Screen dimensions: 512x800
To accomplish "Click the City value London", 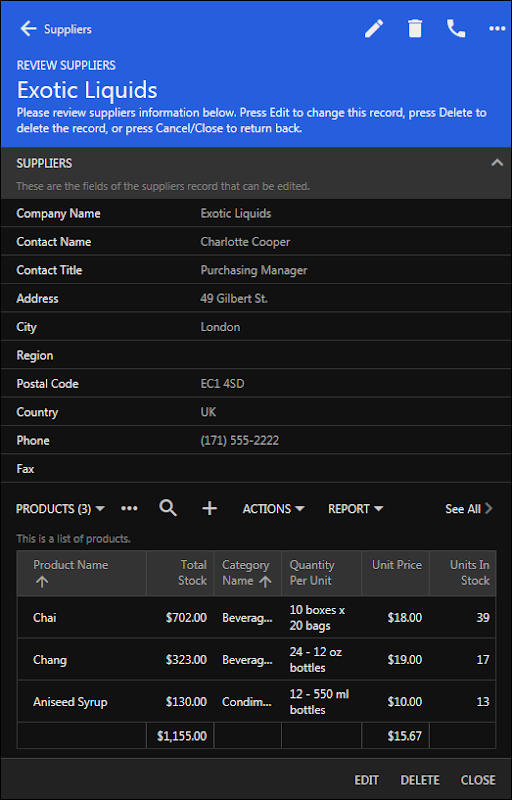I will (x=220, y=327).
